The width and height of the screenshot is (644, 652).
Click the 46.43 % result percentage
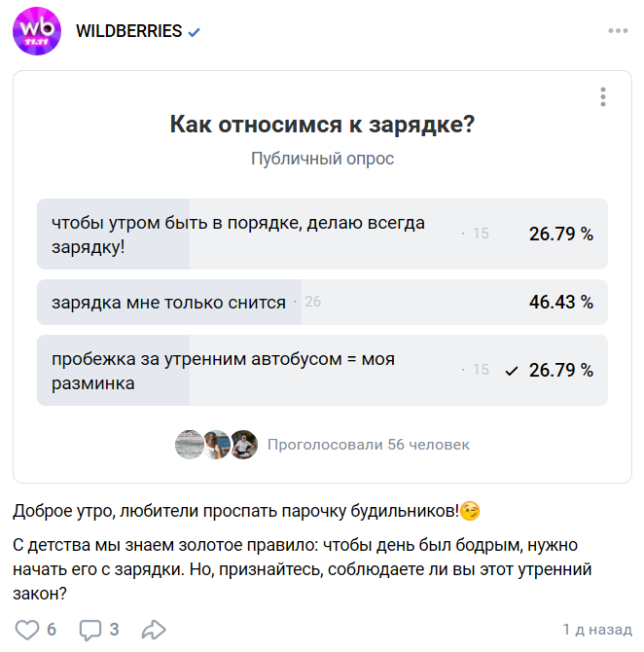(560, 303)
